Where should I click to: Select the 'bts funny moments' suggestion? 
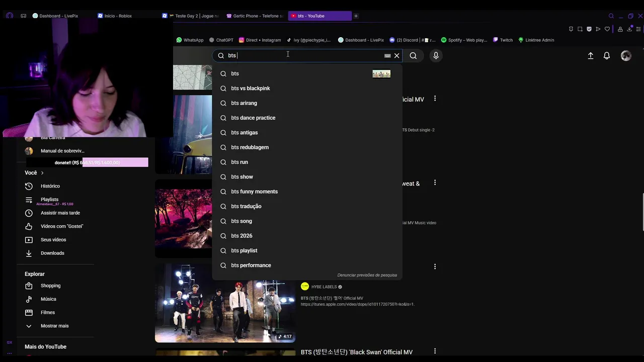307,192
